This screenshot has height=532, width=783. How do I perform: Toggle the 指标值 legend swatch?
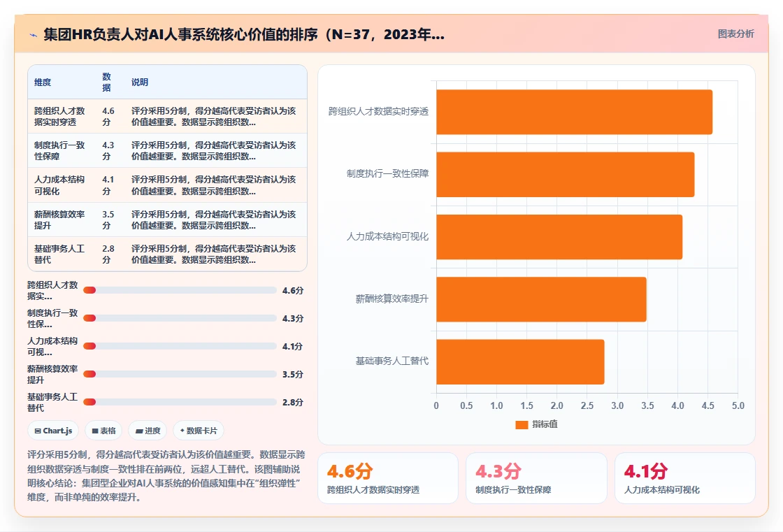522,424
